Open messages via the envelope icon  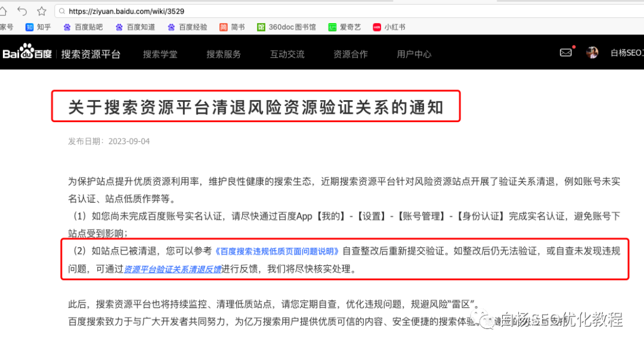click(x=565, y=52)
